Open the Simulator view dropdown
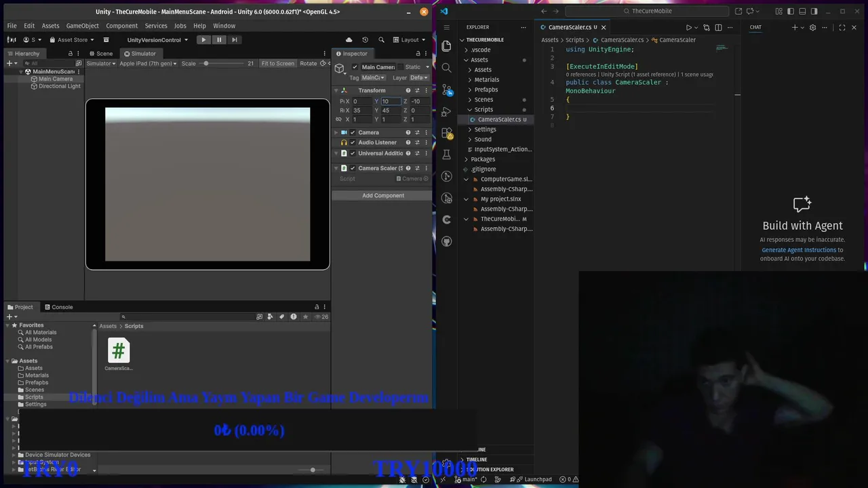This screenshot has height=488, width=868. [x=101, y=64]
